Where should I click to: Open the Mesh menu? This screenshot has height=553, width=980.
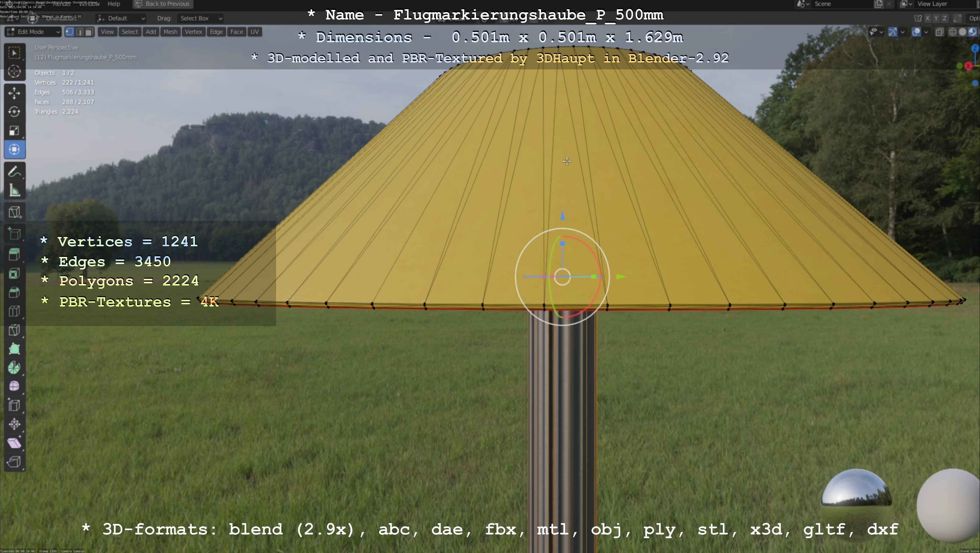coord(171,32)
